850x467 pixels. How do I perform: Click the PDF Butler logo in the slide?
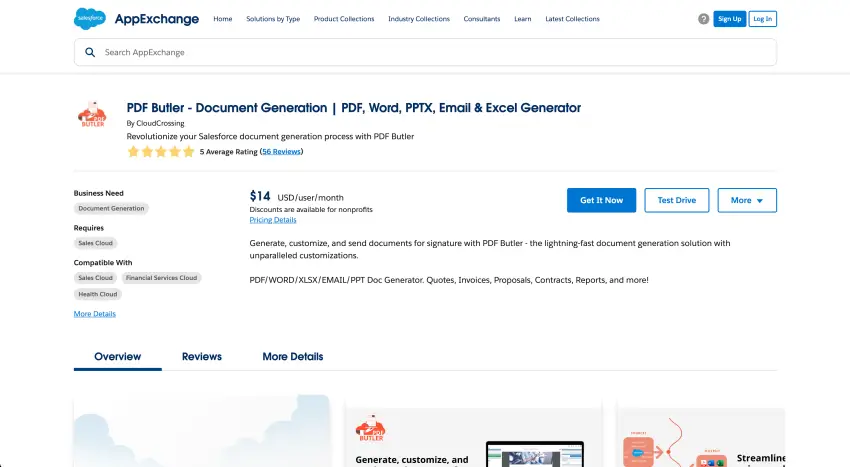(371, 428)
